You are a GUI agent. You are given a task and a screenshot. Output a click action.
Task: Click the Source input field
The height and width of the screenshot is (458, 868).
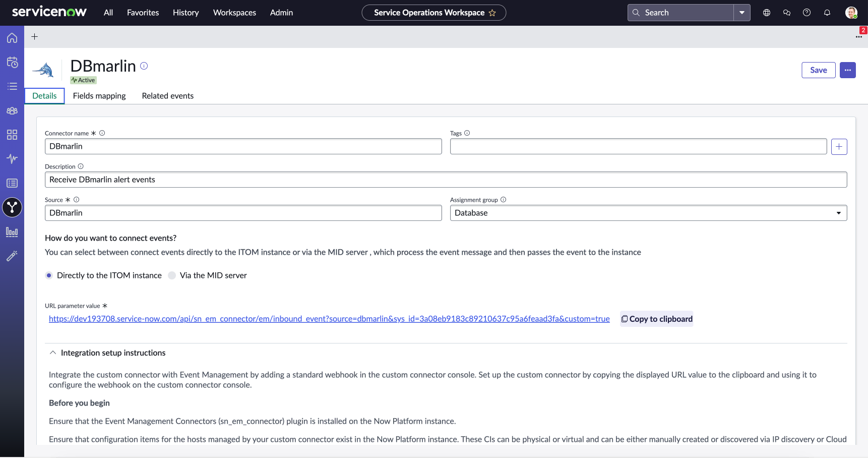pyautogui.click(x=243, y=213)
